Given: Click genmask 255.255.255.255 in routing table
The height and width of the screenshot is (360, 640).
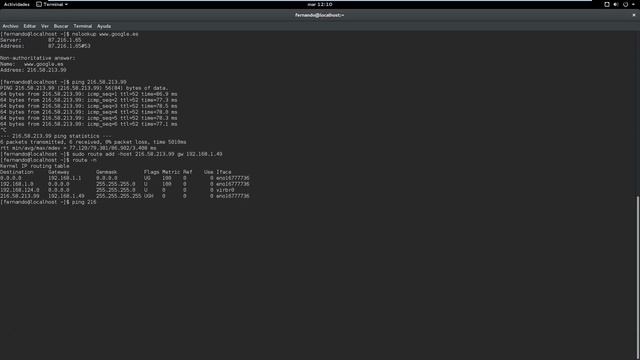Looking at the screenshot, I should point(118,196).
